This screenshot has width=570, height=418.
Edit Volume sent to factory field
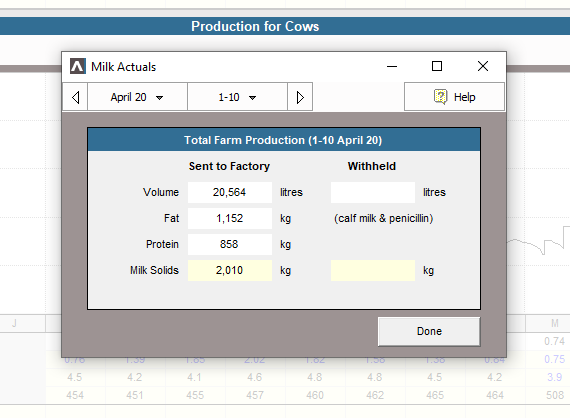coord(230,192)
